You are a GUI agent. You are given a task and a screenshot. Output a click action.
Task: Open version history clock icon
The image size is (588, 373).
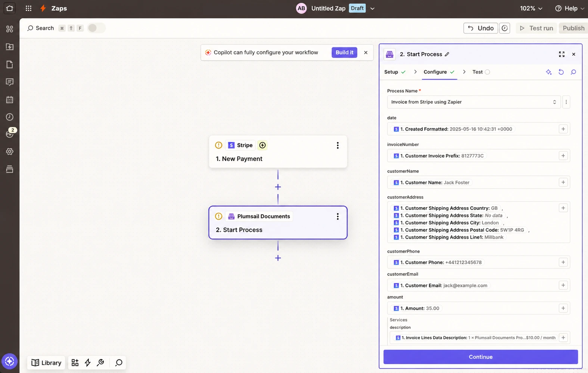pyautogui.click(x=505, y=28)
